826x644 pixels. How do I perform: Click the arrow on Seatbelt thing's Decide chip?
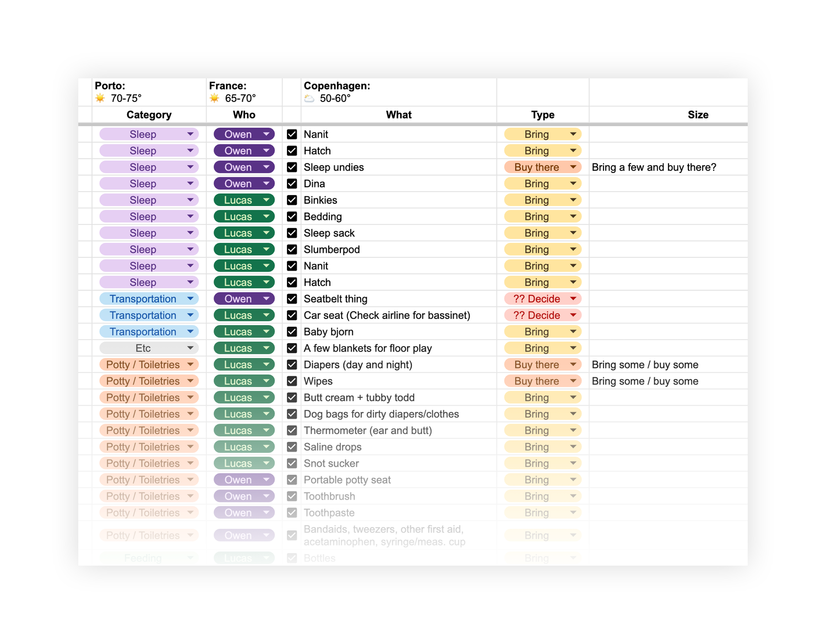pos(573,299)
